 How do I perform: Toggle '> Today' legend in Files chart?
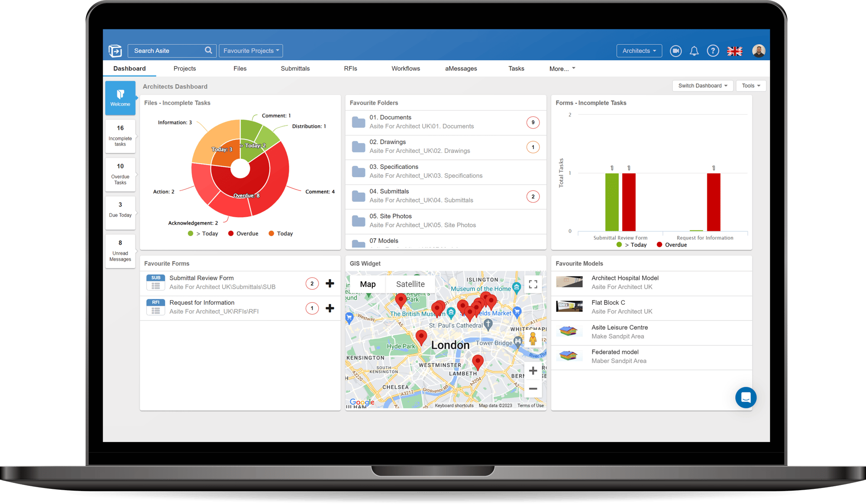click(x=203, y=233)
